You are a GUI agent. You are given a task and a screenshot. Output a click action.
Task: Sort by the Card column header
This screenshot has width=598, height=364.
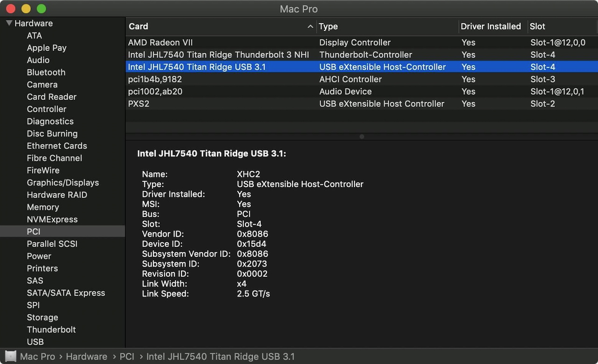(221, 27)
